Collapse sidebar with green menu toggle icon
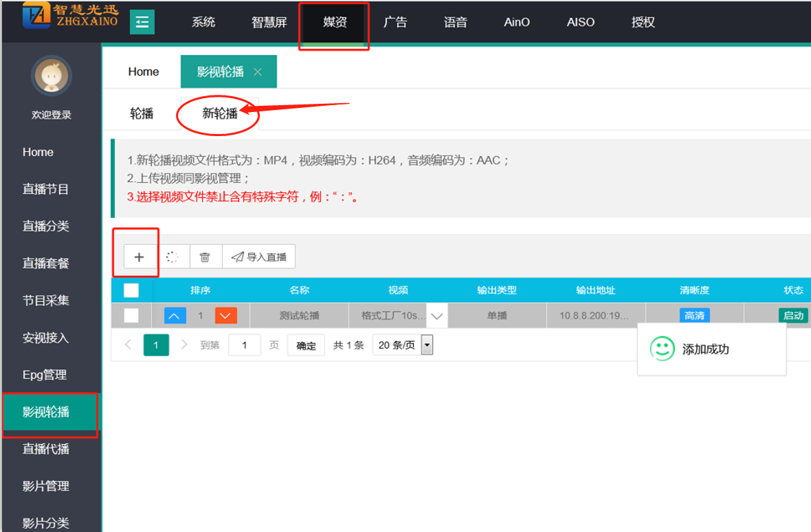 142,22
